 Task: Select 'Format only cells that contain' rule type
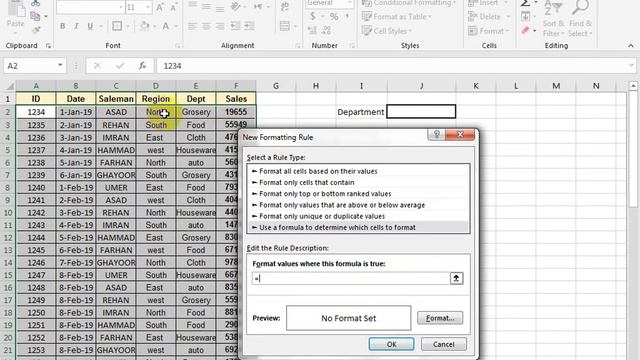(307, 182)
